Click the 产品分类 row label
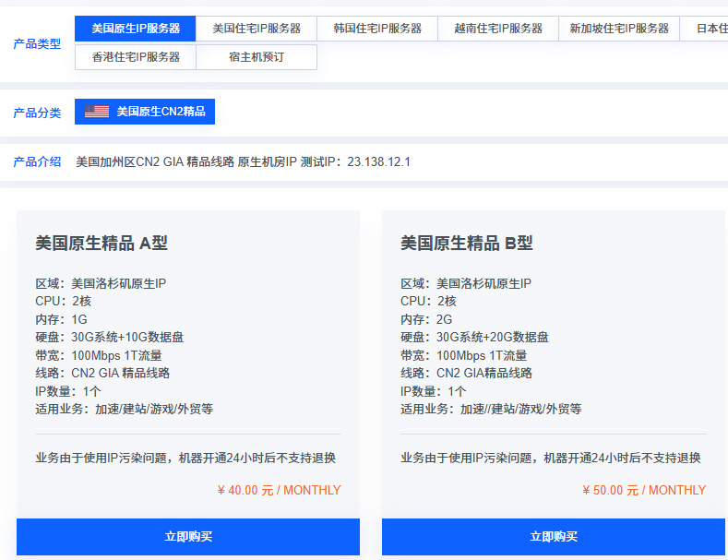This screenshot has width=728, height=560. pyautogui.click(x=37, y=113)
